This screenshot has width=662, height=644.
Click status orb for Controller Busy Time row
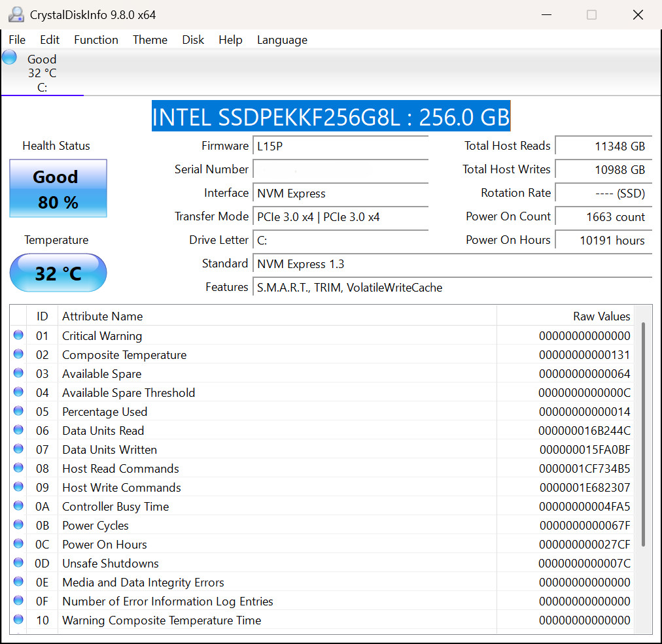[x=18, y=505]
